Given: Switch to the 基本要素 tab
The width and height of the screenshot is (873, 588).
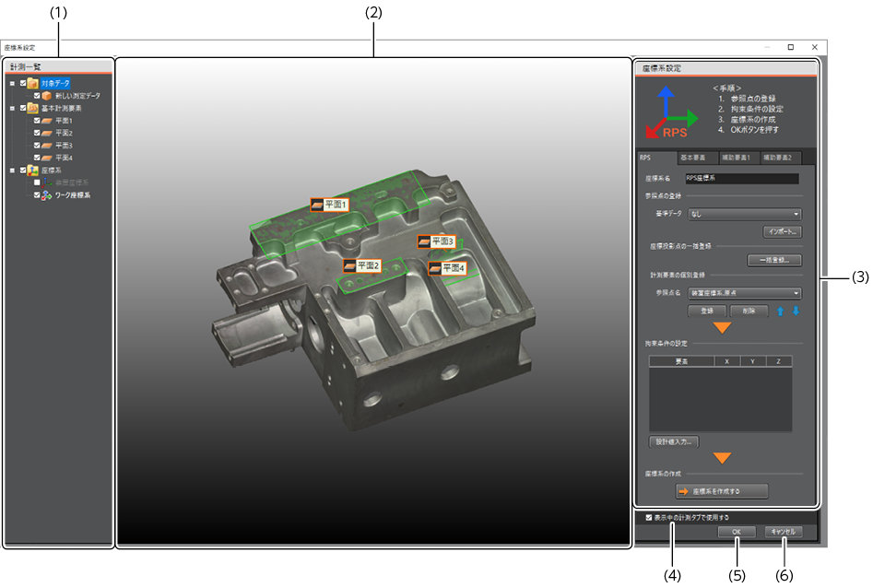Looking at the screenshot, I should pyautogui.click(x=694, y=158).
